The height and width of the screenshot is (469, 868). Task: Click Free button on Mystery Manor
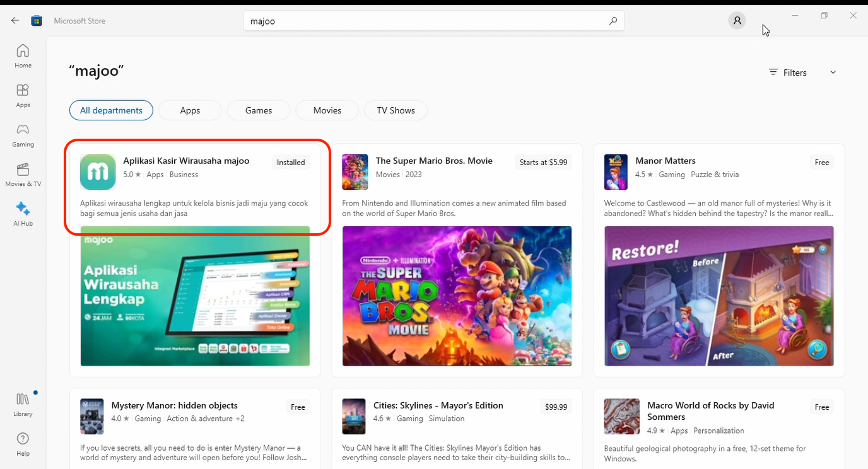tap(298, 407)
